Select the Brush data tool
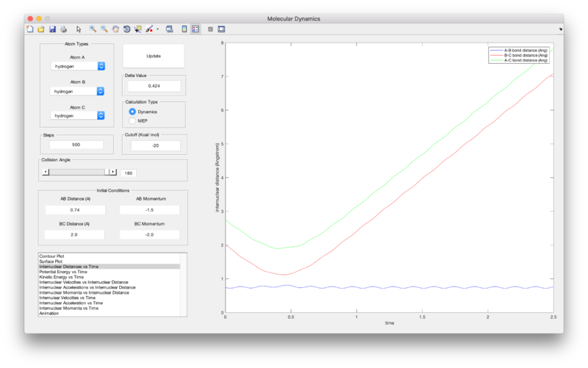Image resolution: width=588 pixels, height=368 pixels. (x=149, y=29)
